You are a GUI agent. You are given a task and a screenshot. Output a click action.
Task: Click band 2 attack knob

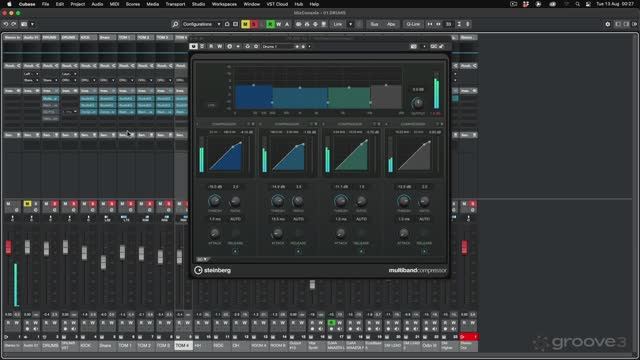(x=278, y=233)
